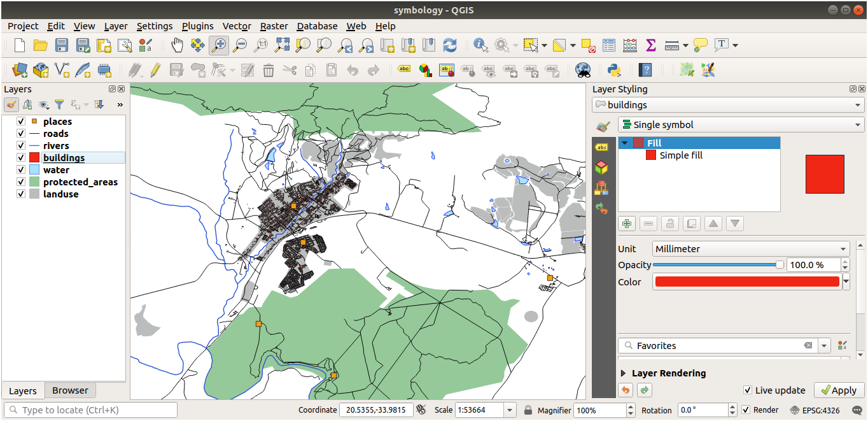This screenshot has height=421, width=868.
Task: Select the Pan Map hand tool
Action: 177,45
